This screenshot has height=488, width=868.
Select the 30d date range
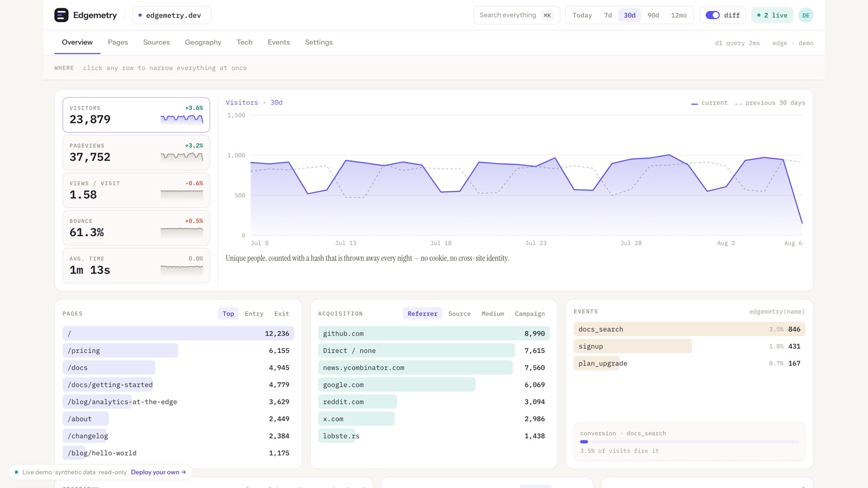(629, 15)
